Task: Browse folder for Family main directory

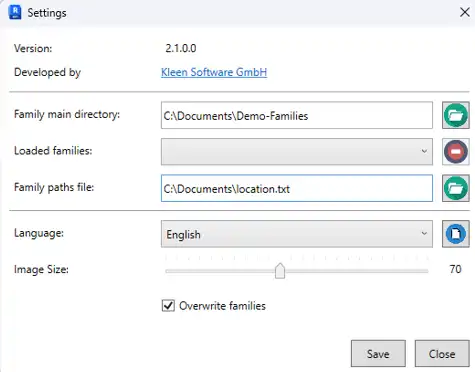Action: tap(456, 115)
